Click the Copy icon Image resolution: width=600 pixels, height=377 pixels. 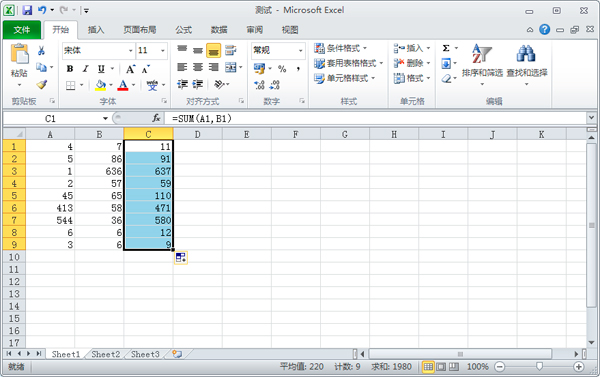pos(41,67)
